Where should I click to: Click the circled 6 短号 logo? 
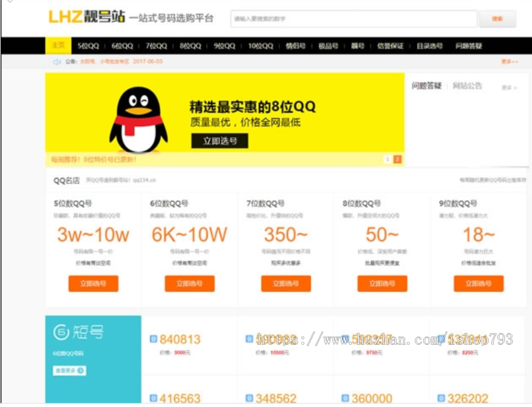79,332
